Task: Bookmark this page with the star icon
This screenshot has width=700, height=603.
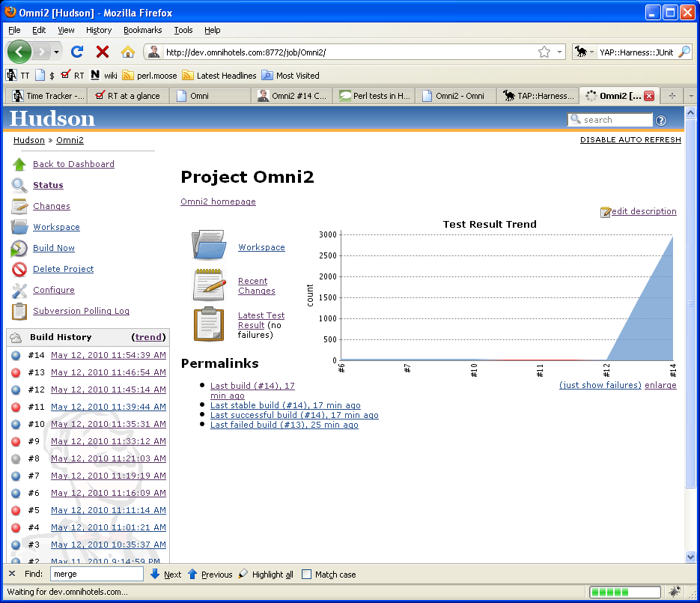Action: 544,52
